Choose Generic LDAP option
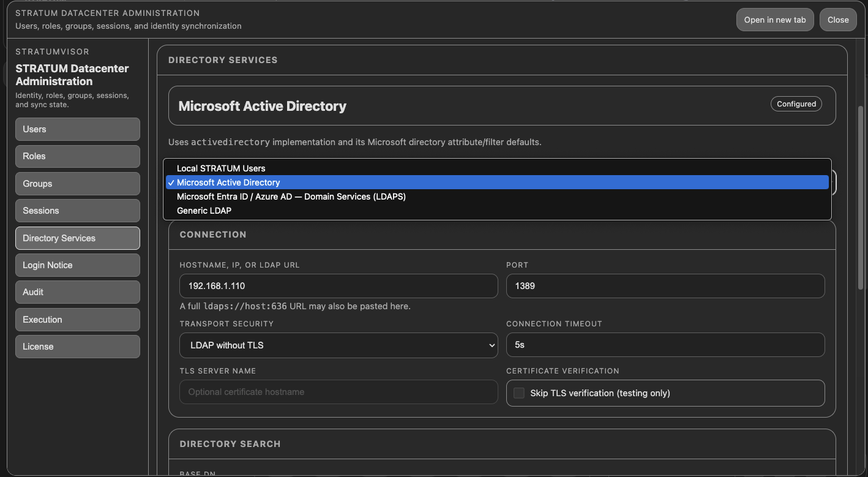The image size is (868, 477). pyautogui.click(x=497, y=211)
